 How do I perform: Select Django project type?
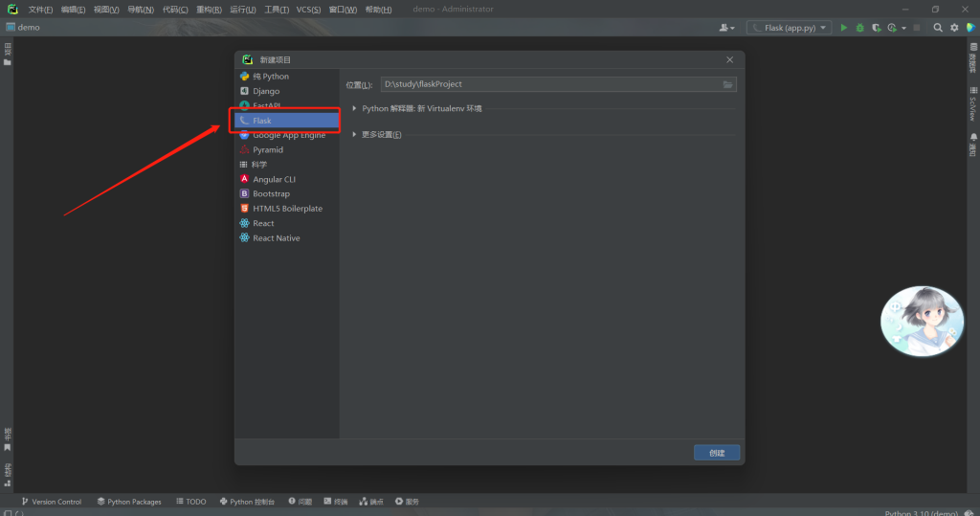pyautogui.click(x=266, y=91)
